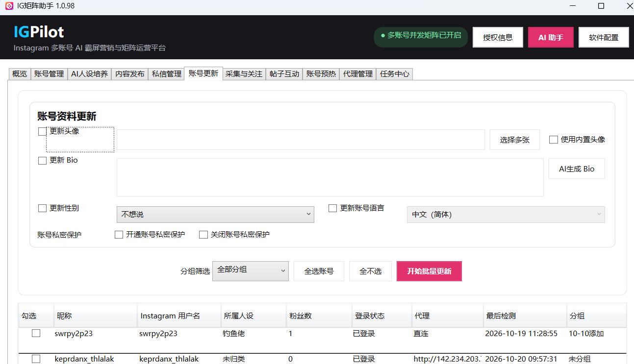
Task: Open the 任务中心 tab
Action: tap(395, 74)
